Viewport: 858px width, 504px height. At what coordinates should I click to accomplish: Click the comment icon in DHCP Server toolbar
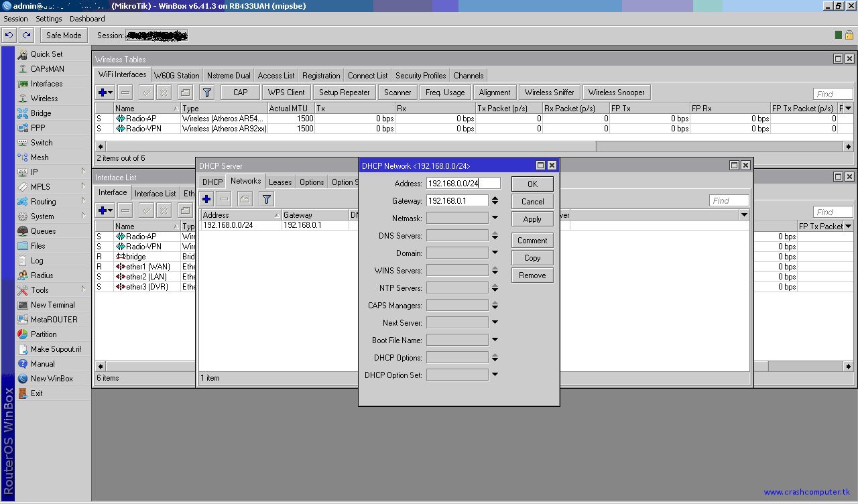[x=245, y=199]
